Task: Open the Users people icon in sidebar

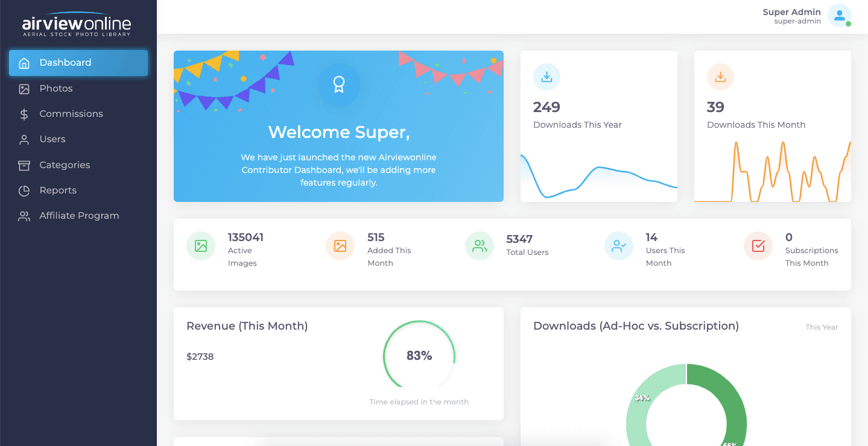Action: (x=23, y=139)
